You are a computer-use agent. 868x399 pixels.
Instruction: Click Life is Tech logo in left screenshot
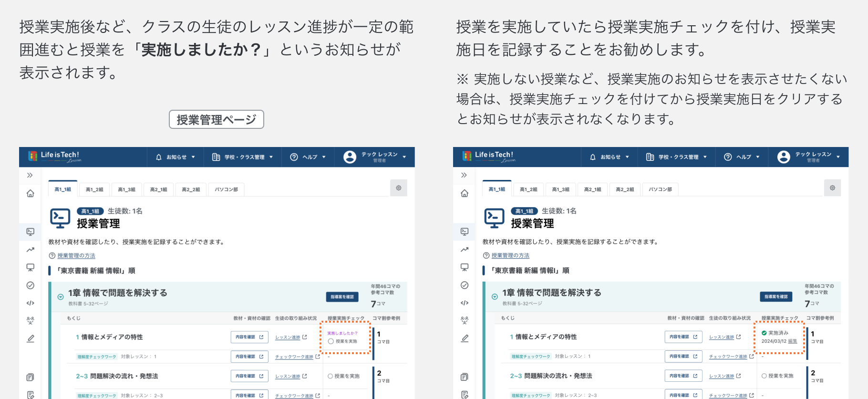(x=54, y=157)
